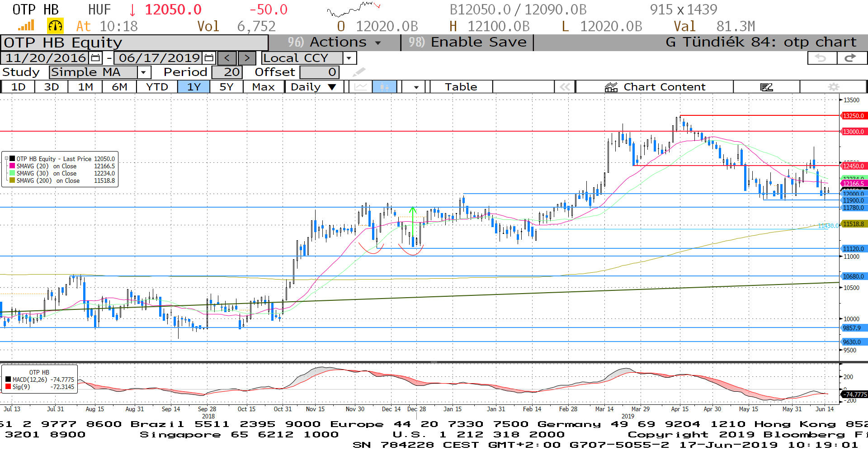
Task: Click the yellow gauge icon
Action: tap(55, 26)
